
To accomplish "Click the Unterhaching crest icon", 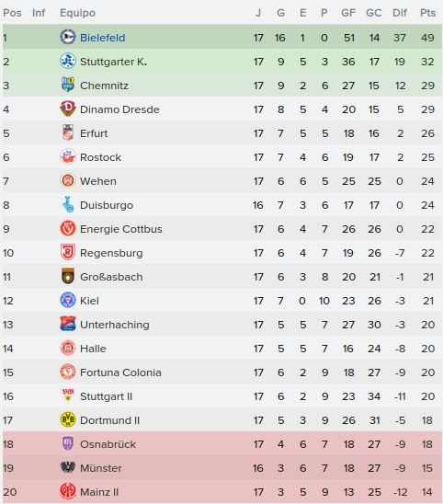I will coord(68,324).
